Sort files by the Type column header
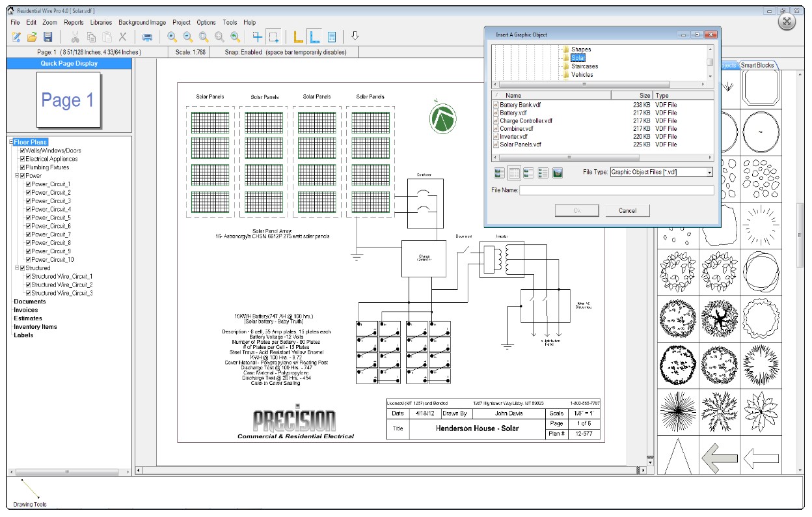This screenshot has height=517, width=812. click(683, 95)
